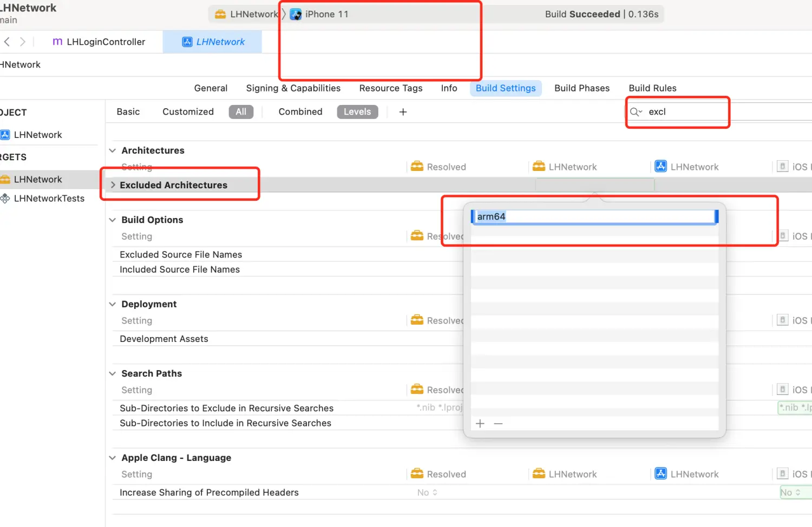This screenshot has height=527, width=812.
Task: Select the LHNetwork project icon in sidebar
Action: pyautogui.click(x=5, y=135)
